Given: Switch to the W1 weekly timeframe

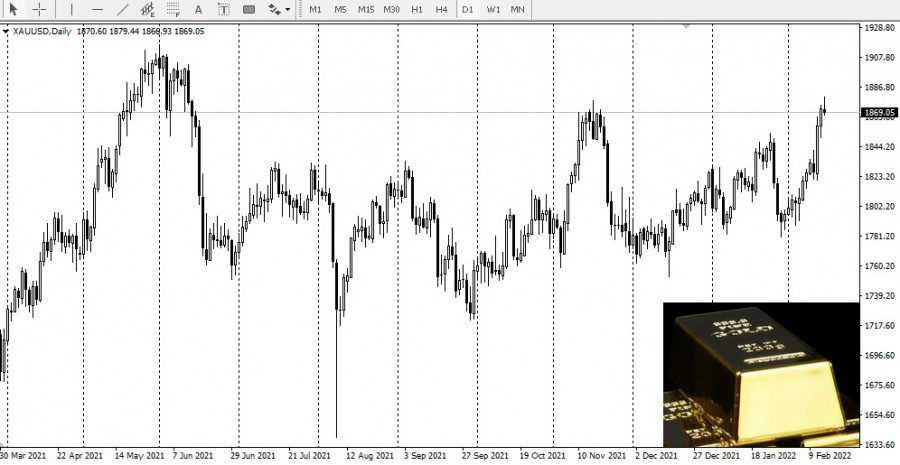Looking at the screenshot, I should coord(493,9).
